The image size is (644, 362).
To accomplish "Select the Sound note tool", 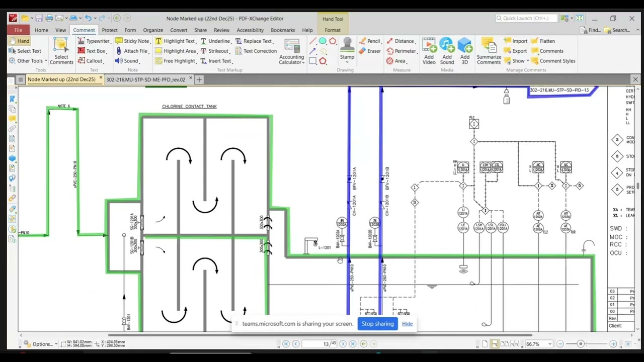I will (127, 61).
